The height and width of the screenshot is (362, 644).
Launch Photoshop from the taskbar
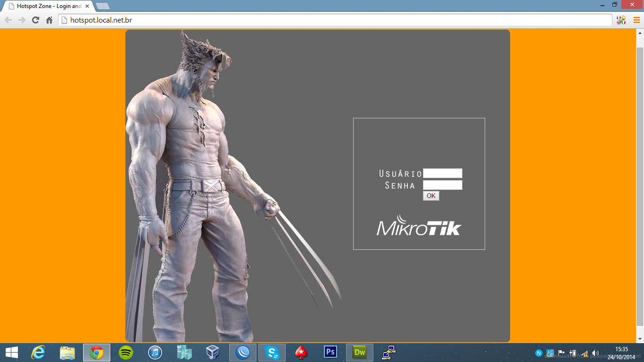tap(330, 353)
